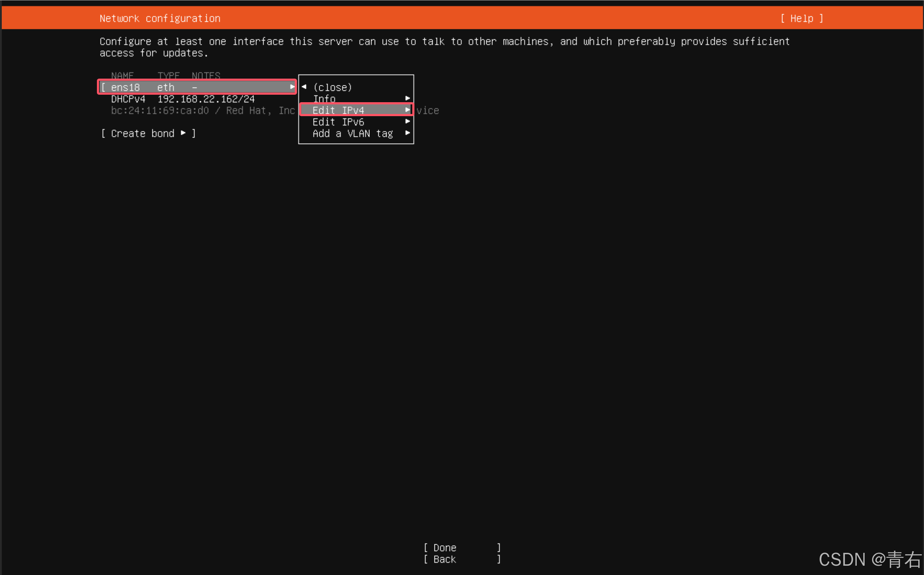Screen dimensions: 924x575
Task: Expand the Edit IPv4 submenu arrow
Action: point(407,110)
